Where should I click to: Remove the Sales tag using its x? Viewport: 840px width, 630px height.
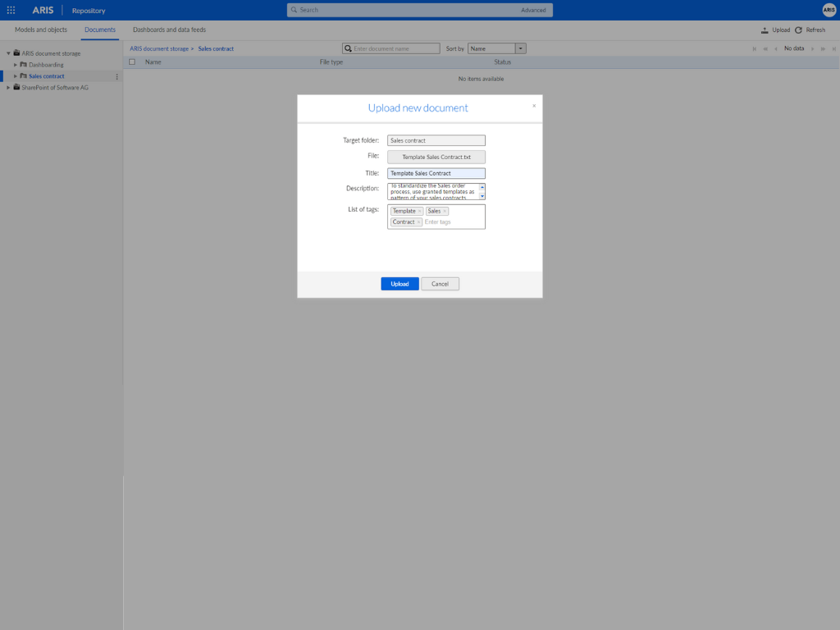(x=445, y=211)
